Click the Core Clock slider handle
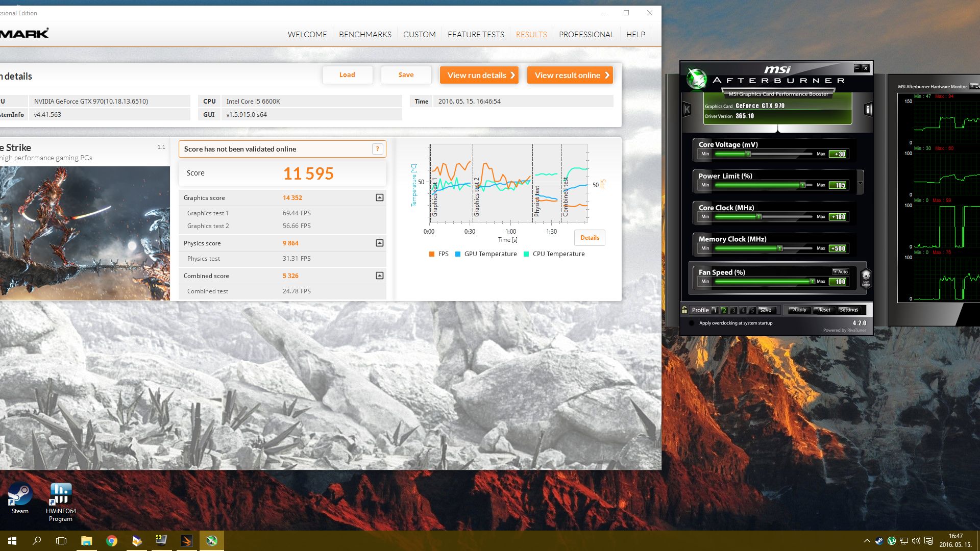980x551 pixels. 759,217
